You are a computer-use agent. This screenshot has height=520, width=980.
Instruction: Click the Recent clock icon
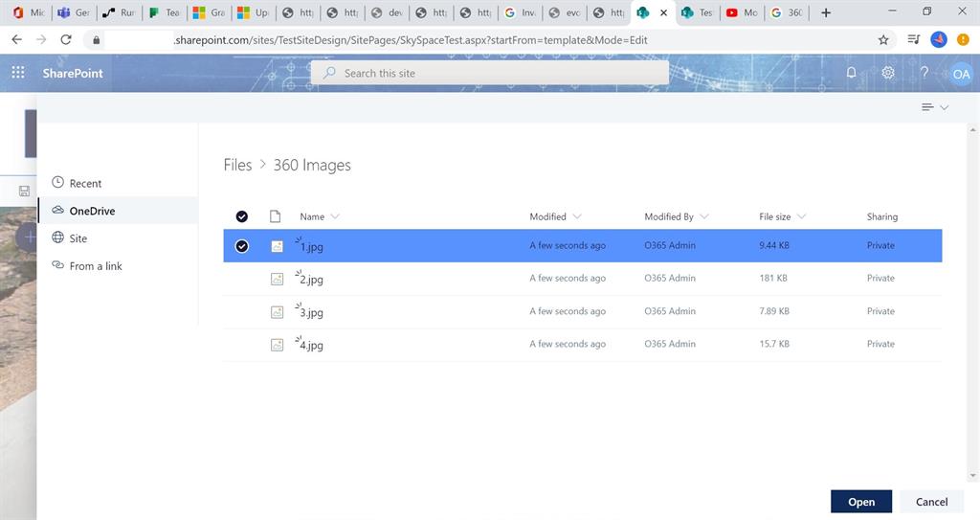[57, 182]
